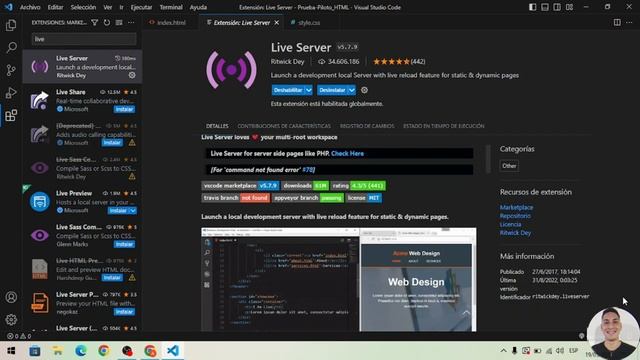The width and height of the screenshot is (640, 360).
Task: Follow the Check Here link
Action: (347, 153)
